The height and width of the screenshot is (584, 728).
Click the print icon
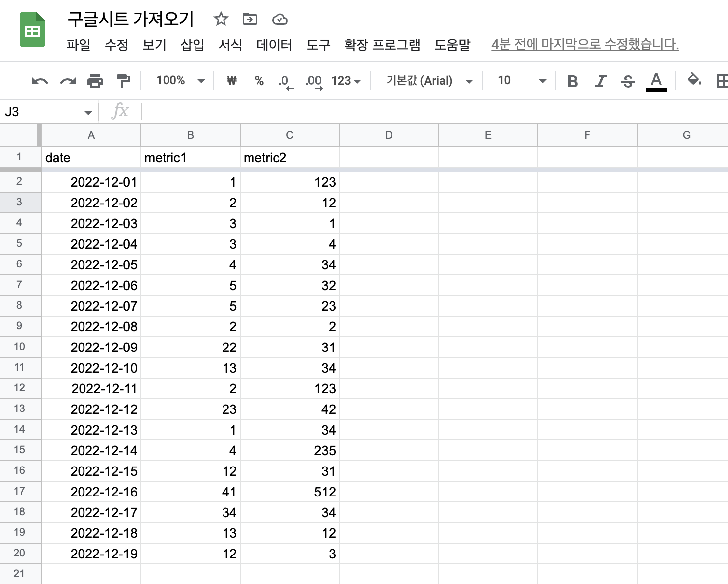click(x=95, y=81)
